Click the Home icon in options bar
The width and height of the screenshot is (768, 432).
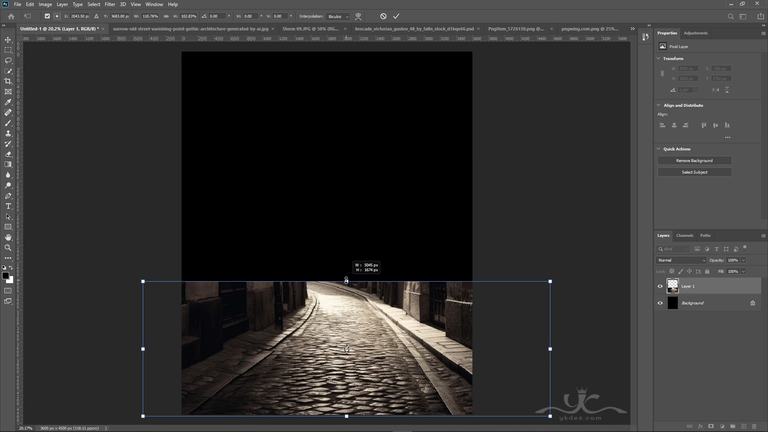11,16
